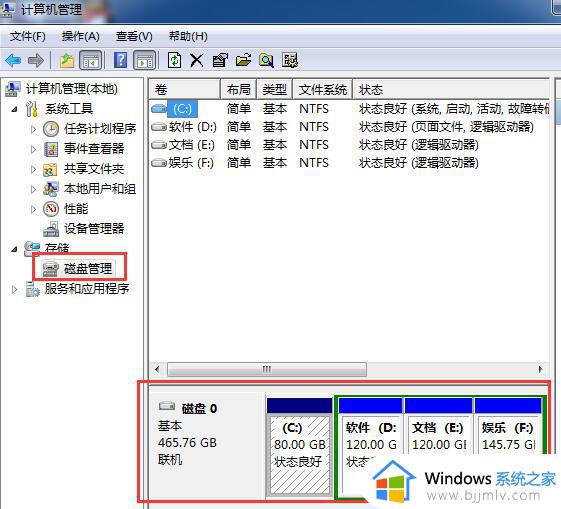This screenshot has height=509, width=561.
Task: Toggle the show/hide console tree icon
Action: [x=91, y=60]
